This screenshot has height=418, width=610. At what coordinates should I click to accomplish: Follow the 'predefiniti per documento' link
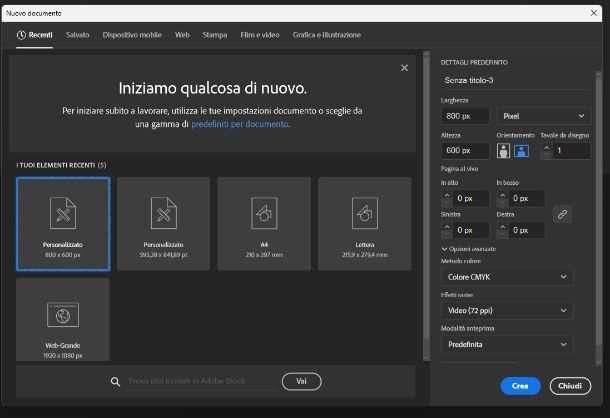(240, 124)
